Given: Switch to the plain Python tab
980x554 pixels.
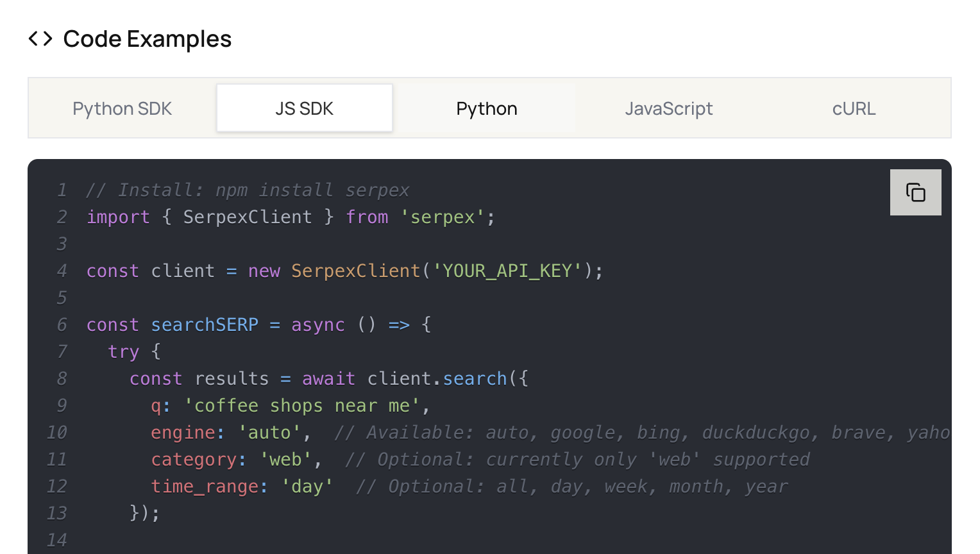Looking at the screenshot, I should [486, 108].
